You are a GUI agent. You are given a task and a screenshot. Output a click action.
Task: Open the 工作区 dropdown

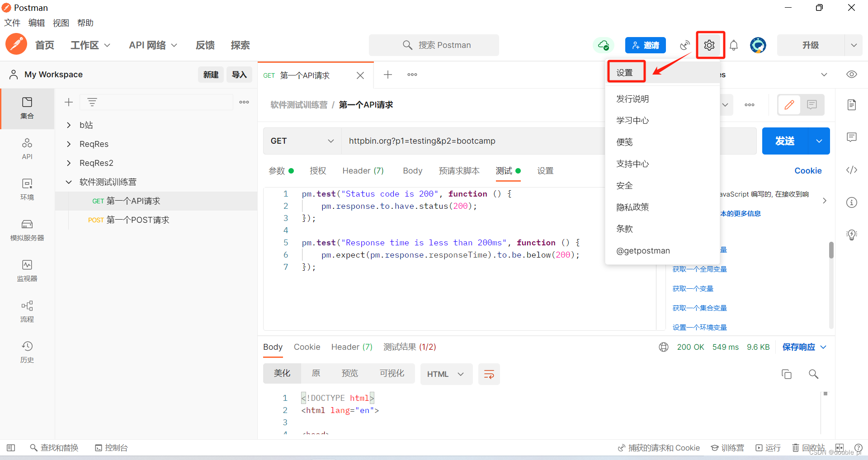[x=90, y=45]
